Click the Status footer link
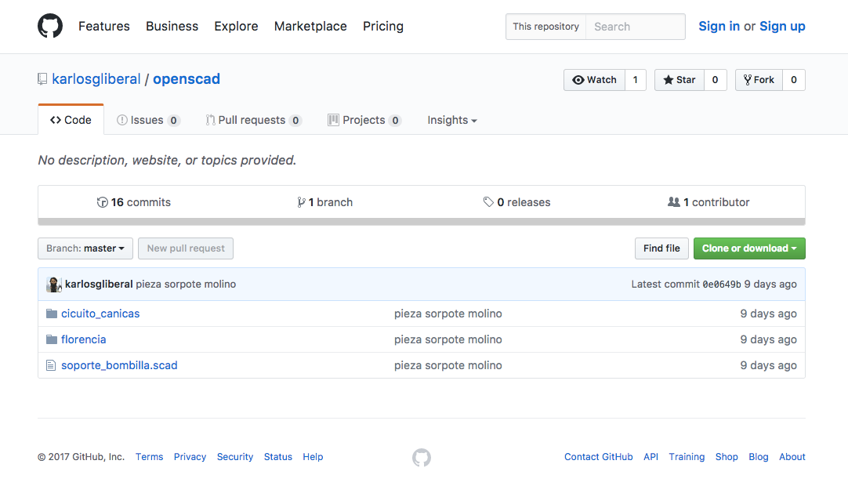Screen dimensions: 848x504 pos(278,457)
